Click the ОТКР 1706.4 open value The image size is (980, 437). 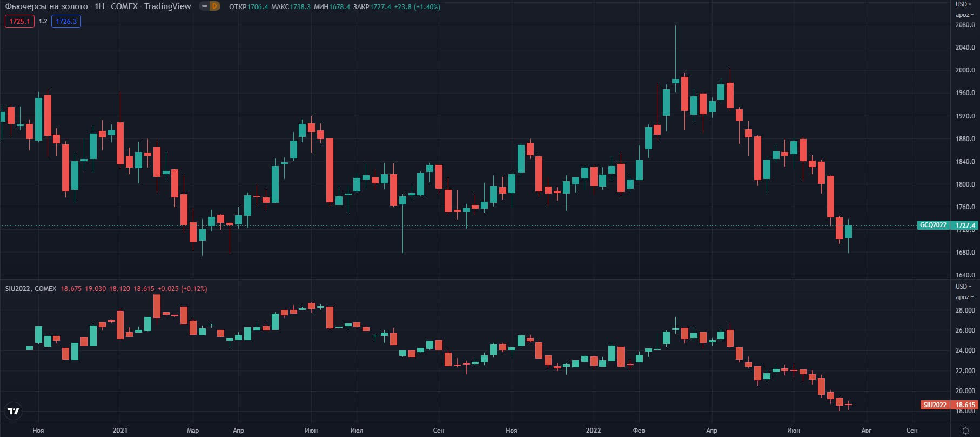(x=249, y=7)
